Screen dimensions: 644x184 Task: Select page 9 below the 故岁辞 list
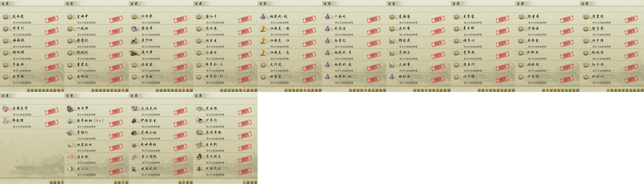tap(59, 90)
